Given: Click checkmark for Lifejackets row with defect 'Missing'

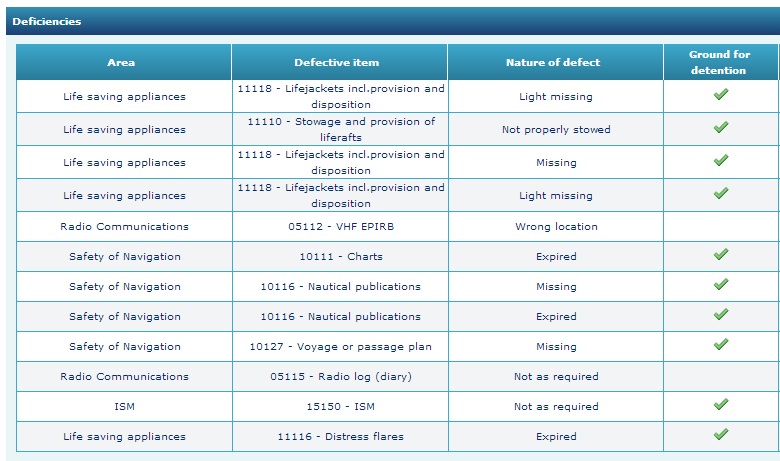Looking at the screenshot, I should coord(720,161).
